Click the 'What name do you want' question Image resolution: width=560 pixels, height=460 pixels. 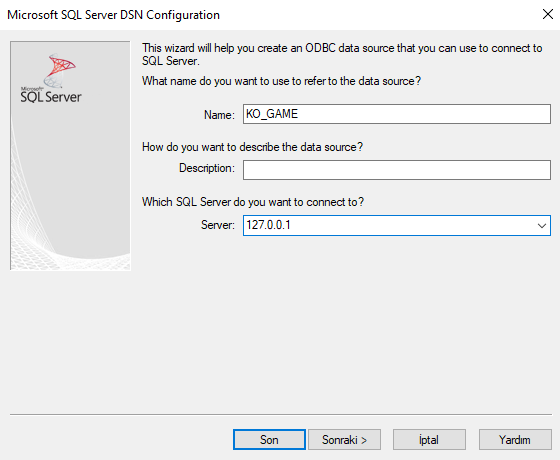[281, 81]
